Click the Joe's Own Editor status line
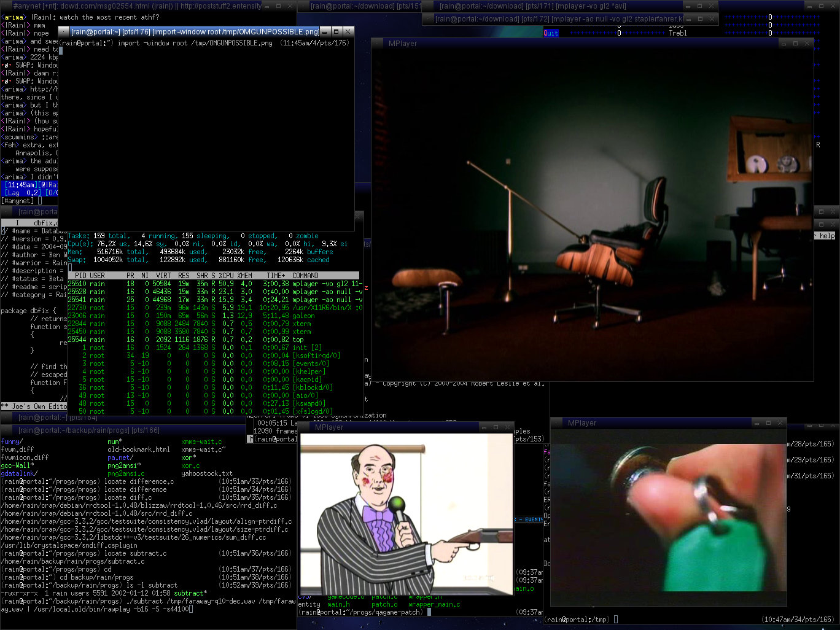This screenshot has height=630, width=840. tap(34, 406)
